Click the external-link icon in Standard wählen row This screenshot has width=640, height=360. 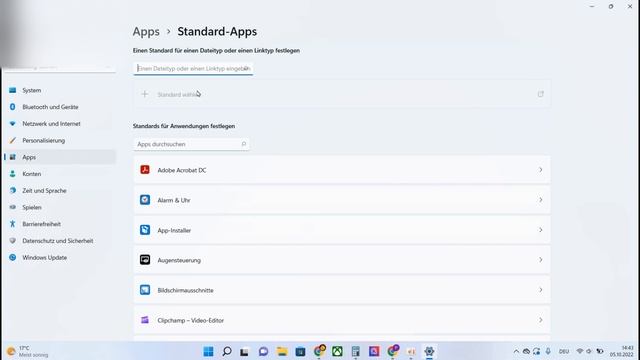point(540,94)
